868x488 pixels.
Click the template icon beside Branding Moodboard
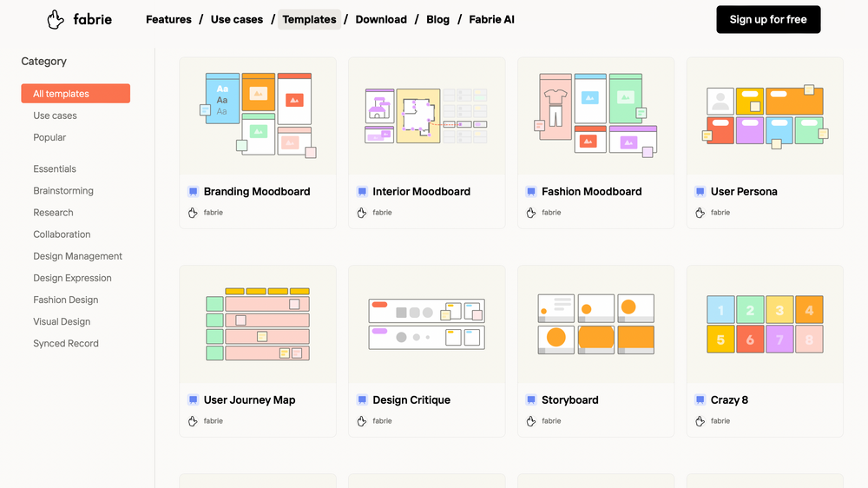click(193, 192)
